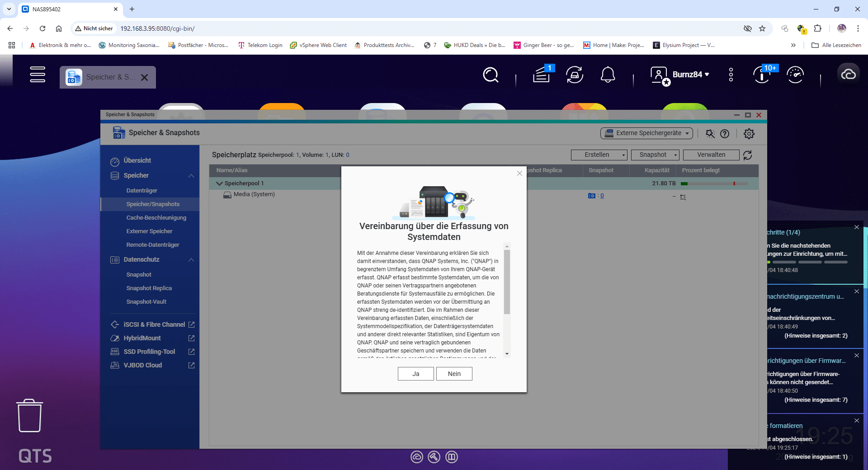This screenshot has width=868, height=470.
Task: Click the user account avatar icon
Action: [x=659, y=75]
